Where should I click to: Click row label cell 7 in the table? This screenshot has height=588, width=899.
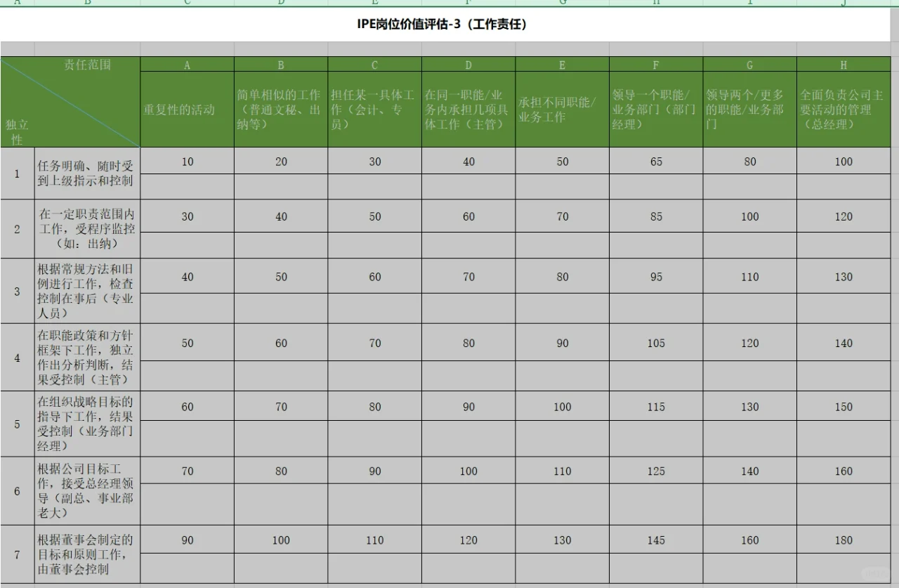click(16, 555)
